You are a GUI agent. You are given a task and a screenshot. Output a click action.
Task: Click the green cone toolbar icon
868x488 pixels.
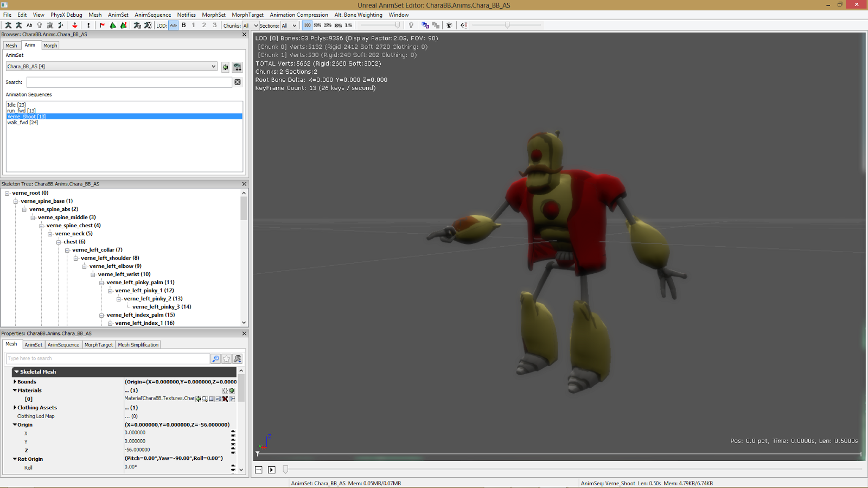(x=113, y=25)
